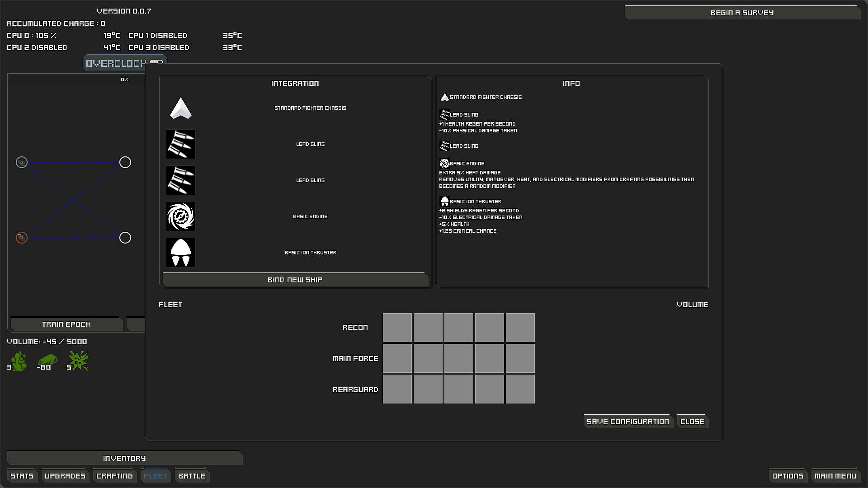Click the green fist resource icon
This screenshot has height=488, width=868.
[x=19, y=361]
